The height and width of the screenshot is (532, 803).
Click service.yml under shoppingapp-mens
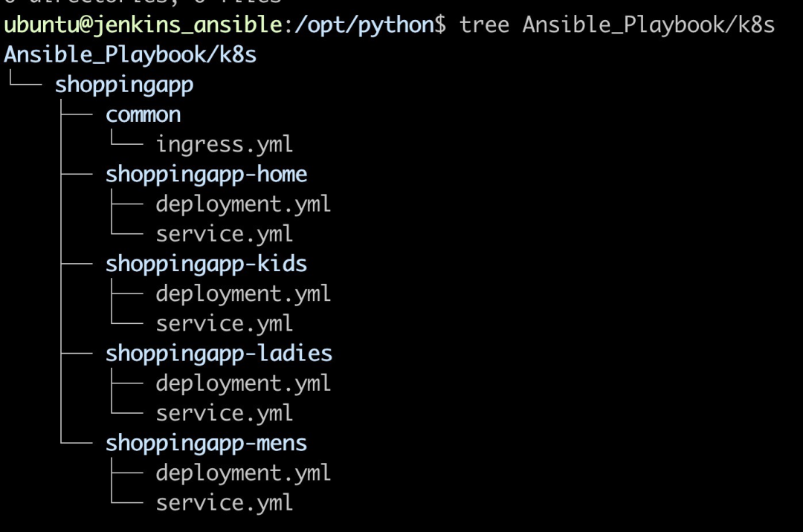(225, 503)
